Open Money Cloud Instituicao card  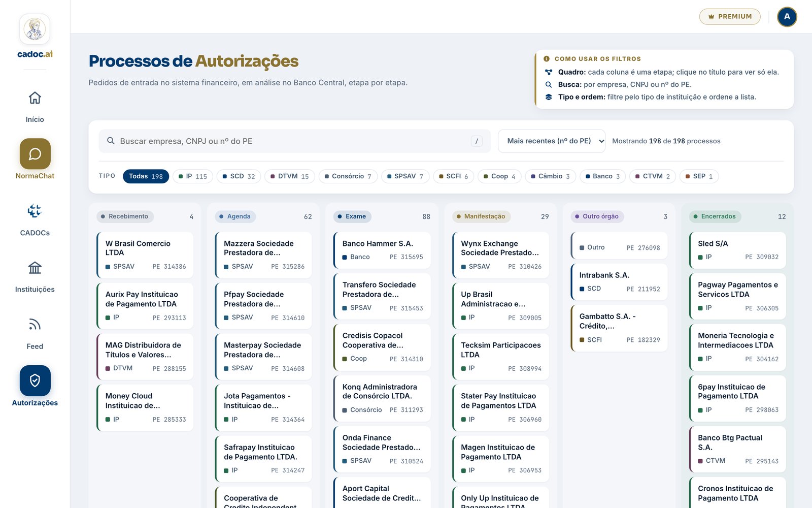click(x=145, y=407)
